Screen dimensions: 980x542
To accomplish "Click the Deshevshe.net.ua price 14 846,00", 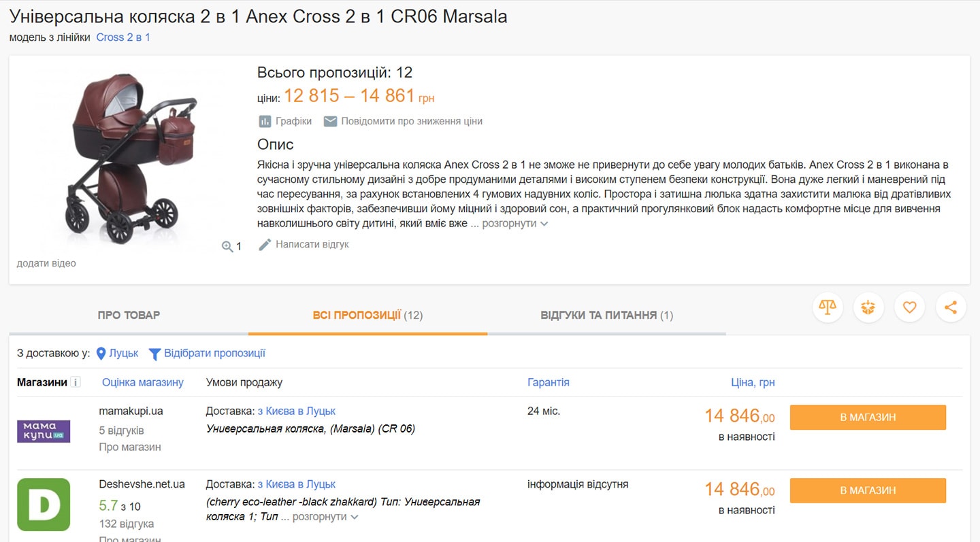I will tap(740, 489).
